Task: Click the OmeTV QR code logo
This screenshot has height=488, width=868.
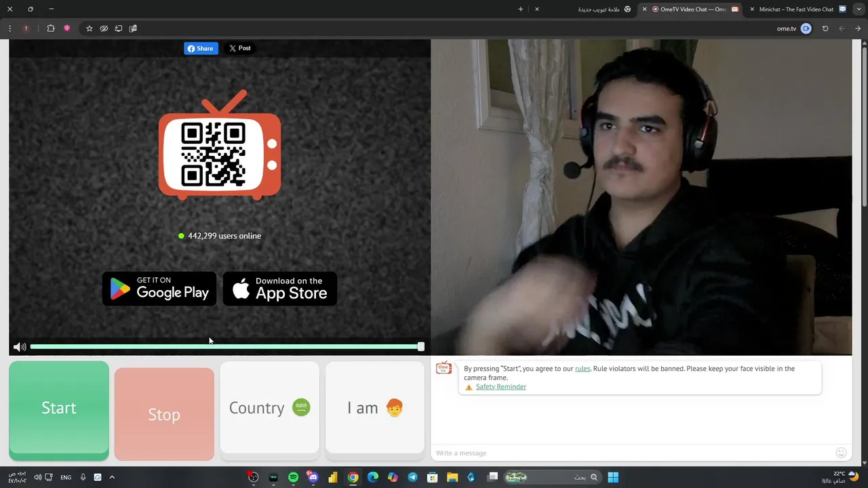Action: pos(220,145)
